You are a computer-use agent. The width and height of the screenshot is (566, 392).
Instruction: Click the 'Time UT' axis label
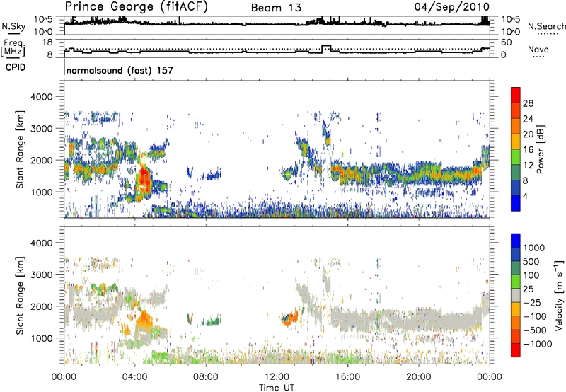(x=277, y=388)
